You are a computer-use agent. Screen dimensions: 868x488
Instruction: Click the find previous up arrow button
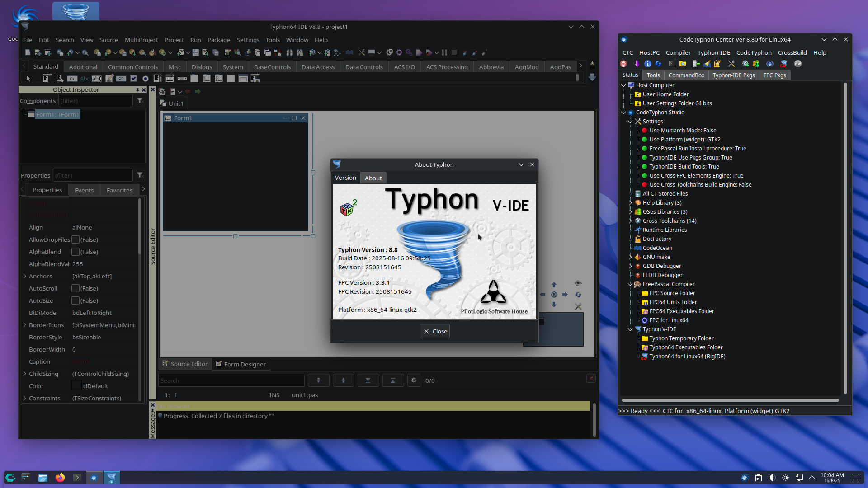[x=343, y=380]
